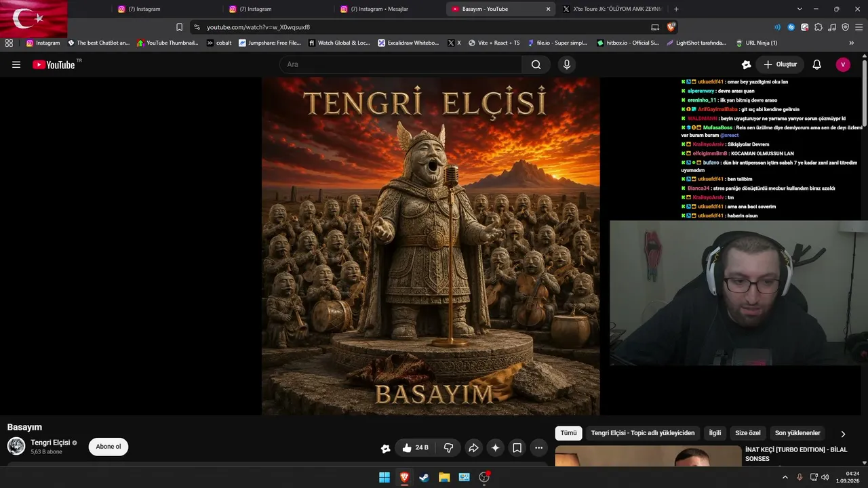The image size is (868, 488).
Task: Open File Explorer from the taskbar
Action: (x=444, y=477)
